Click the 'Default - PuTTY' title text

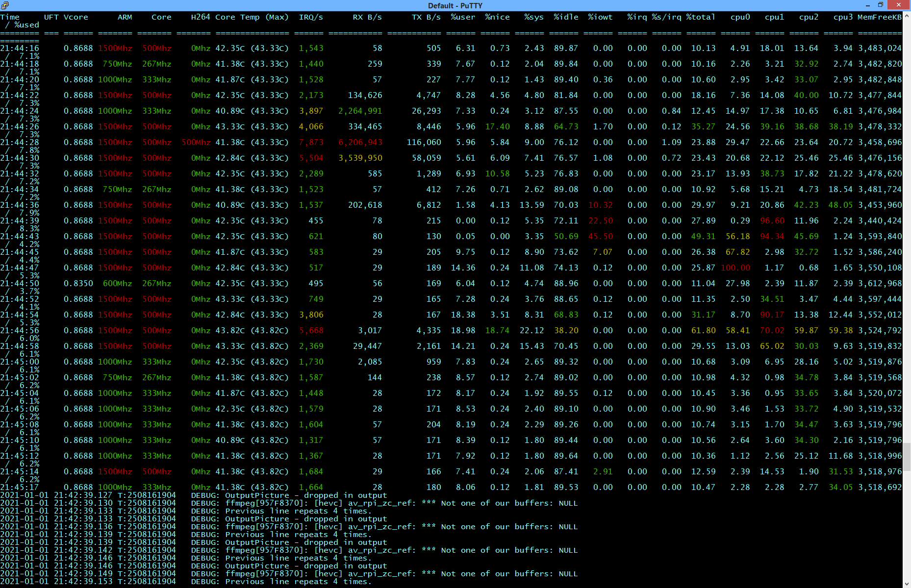coord(455,5)
